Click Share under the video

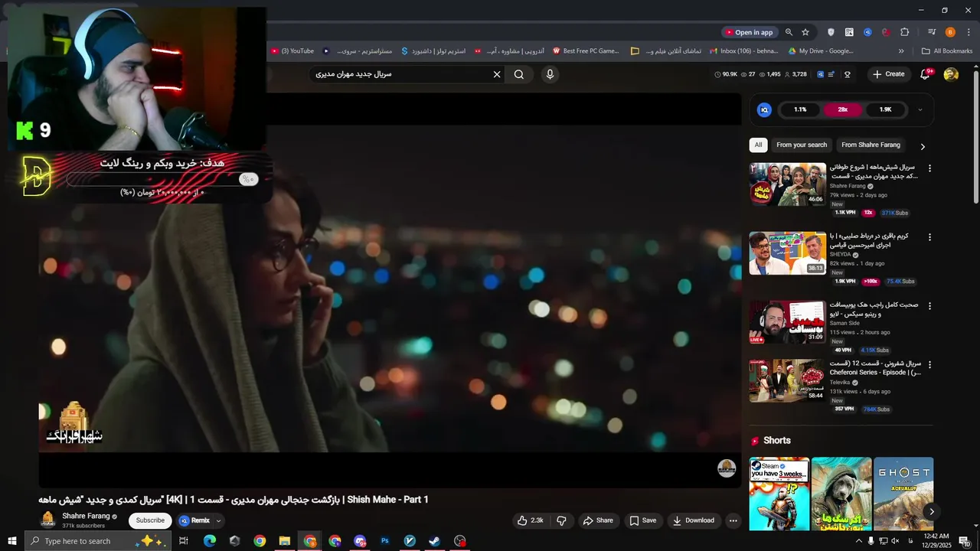pyautogui.click(x=598, y=520)
